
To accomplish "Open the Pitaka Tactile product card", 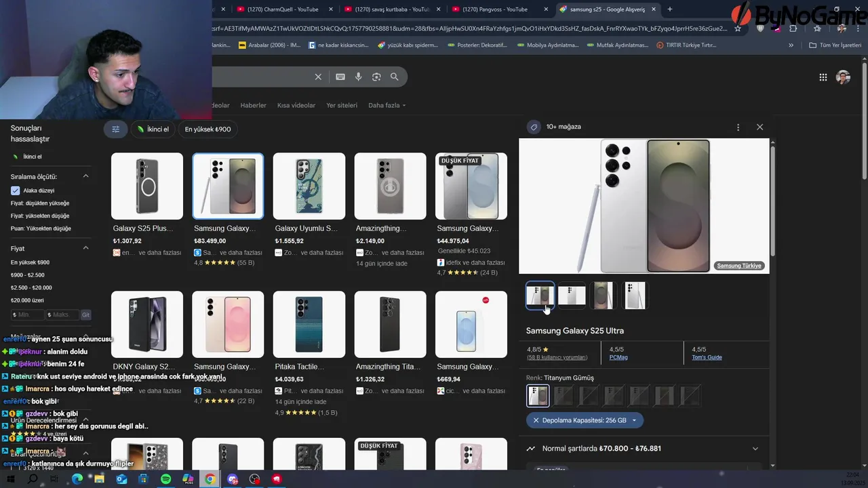I will click(x=309, y=352).
